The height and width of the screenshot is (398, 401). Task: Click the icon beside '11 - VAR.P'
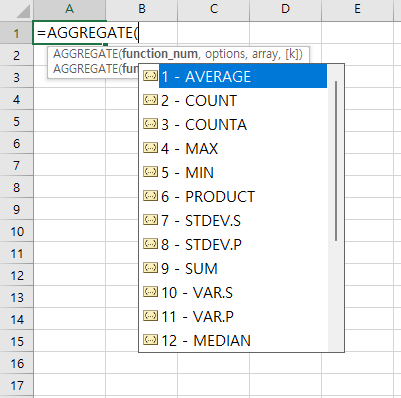coord(150,316)
